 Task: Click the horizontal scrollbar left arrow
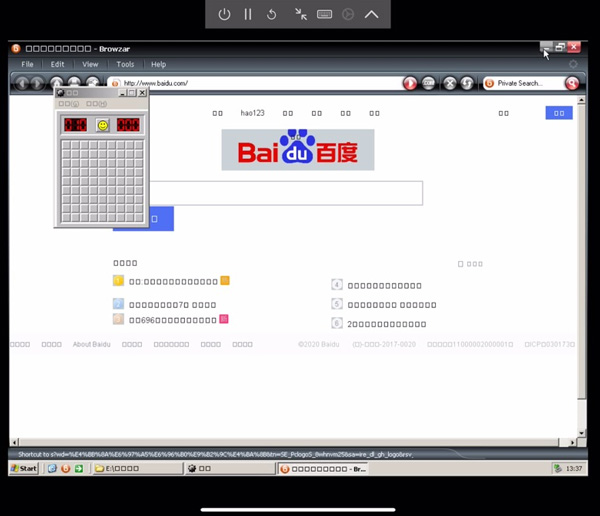tap(15, 443)
